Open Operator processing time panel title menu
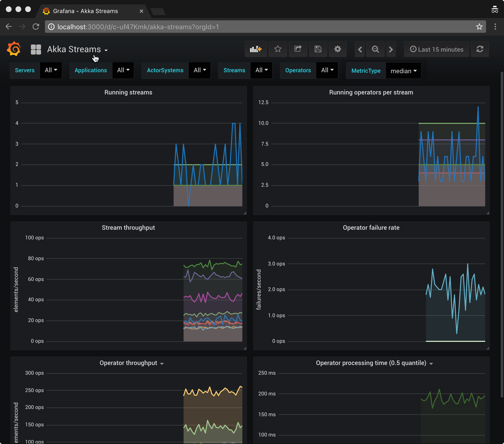Viewport: 504px width, 444px height. (374, 363)
